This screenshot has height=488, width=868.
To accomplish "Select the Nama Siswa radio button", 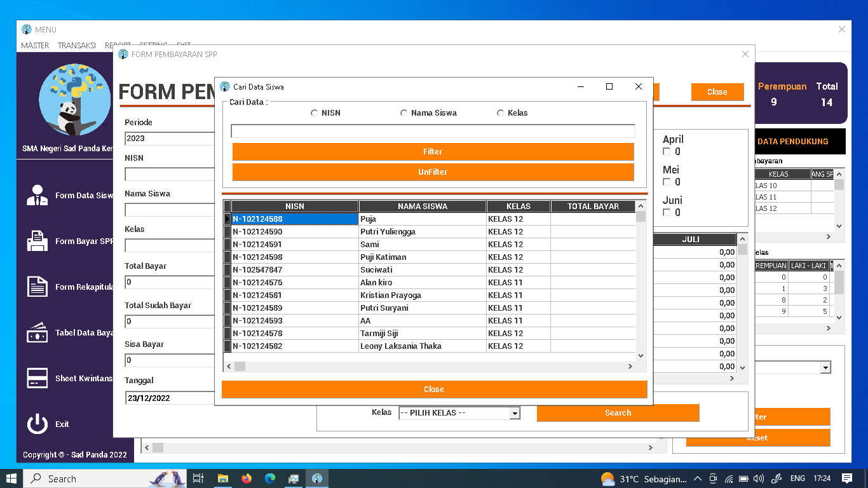I will pos(404,112).
